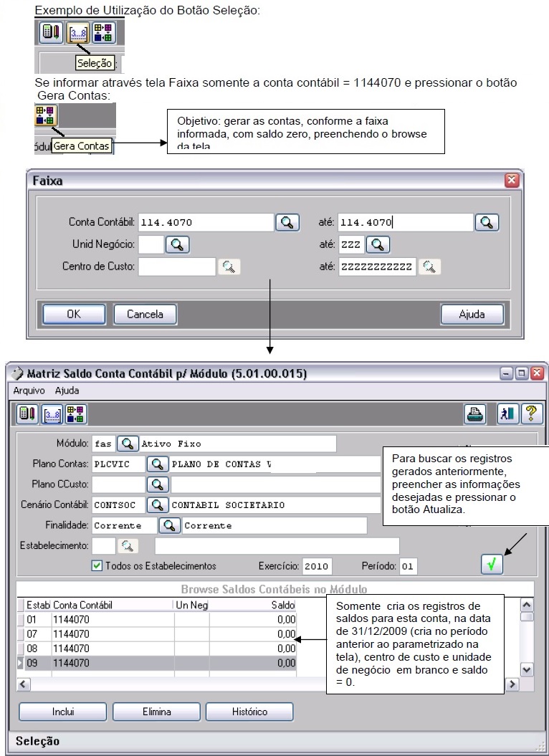This screenshot has height=756, width=549.
Task: Click Ajuda button in the Faixa dialog
Action: pos(472,315)
